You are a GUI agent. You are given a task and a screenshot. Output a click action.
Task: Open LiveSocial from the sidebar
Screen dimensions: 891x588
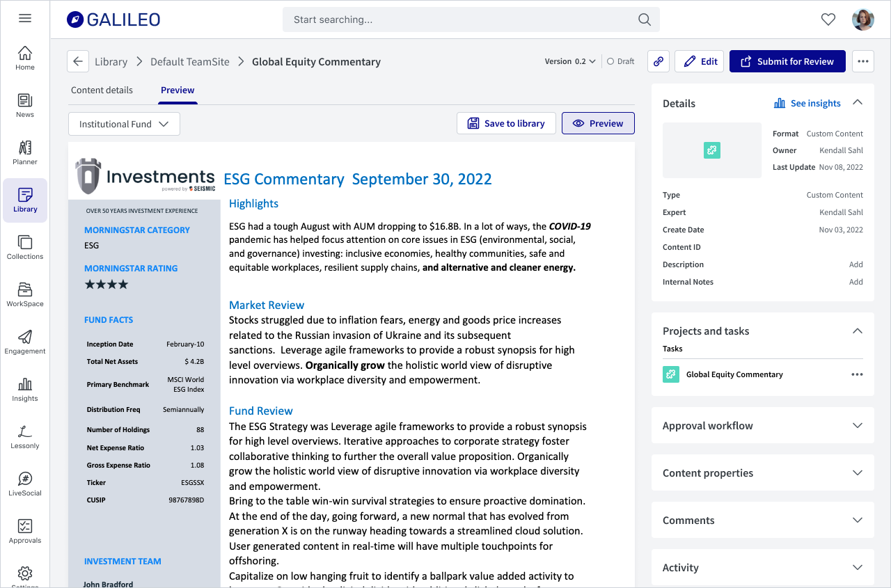coord(25,484)
